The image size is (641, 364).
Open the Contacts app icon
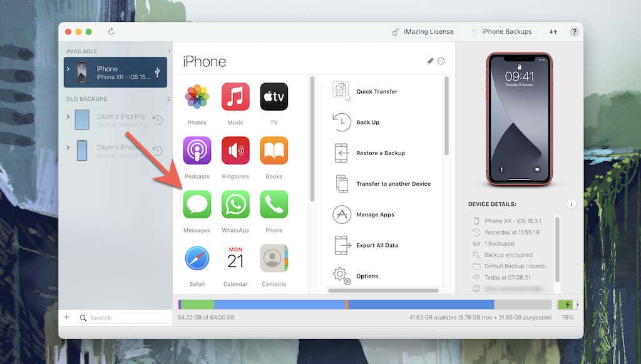tap(274, 258)
